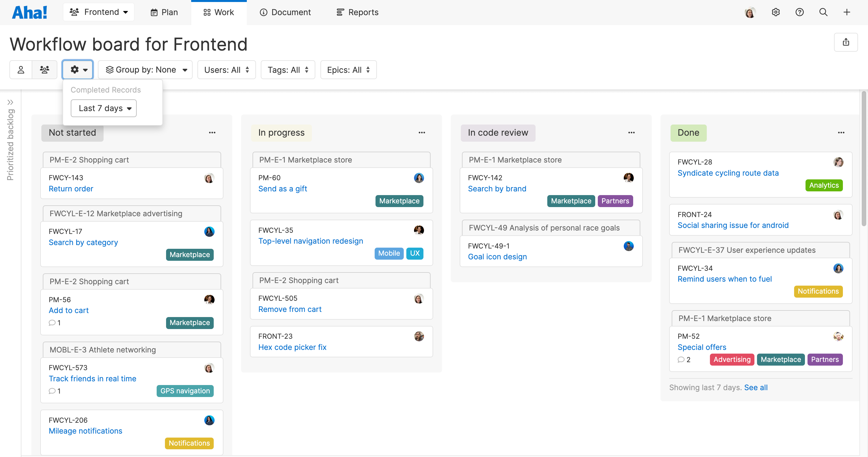Open the help menu question mark icon
The width and height of the screenshot is (868, 457).
pyautogui.click(x=800, y=12)
